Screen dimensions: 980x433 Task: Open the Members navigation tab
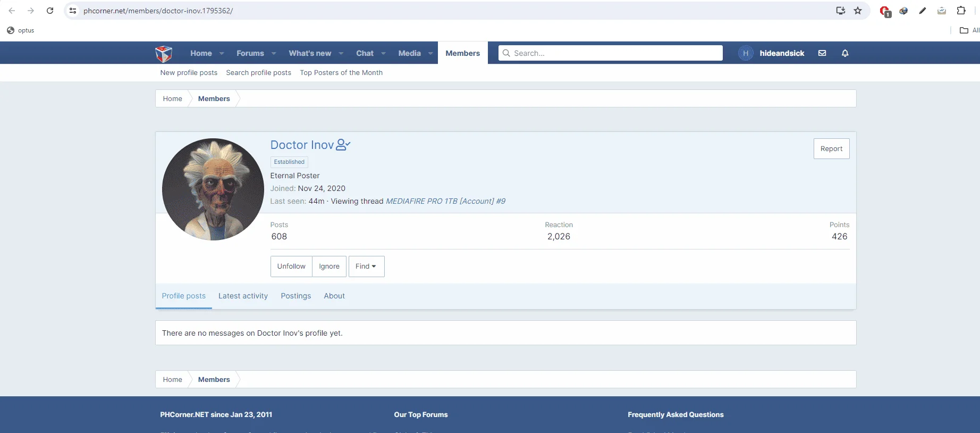coord(462,53)
